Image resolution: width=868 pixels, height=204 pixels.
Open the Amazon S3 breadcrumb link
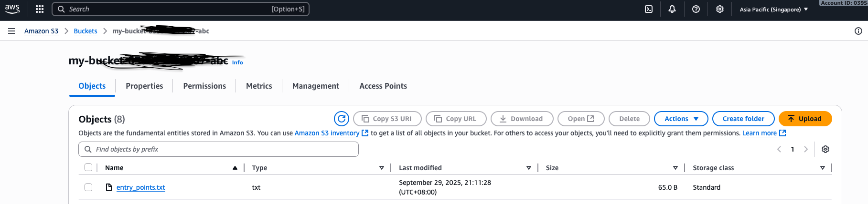click(41, 31)
